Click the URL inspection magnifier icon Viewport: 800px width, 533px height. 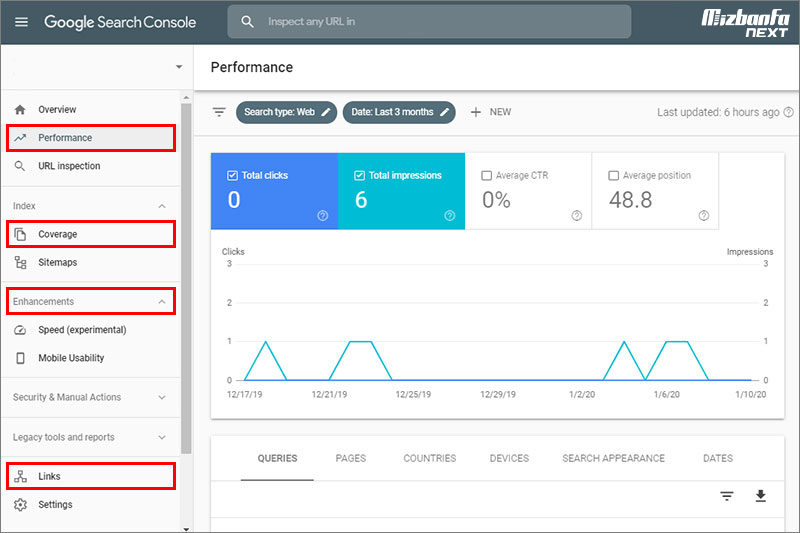(x=20, y=166)
